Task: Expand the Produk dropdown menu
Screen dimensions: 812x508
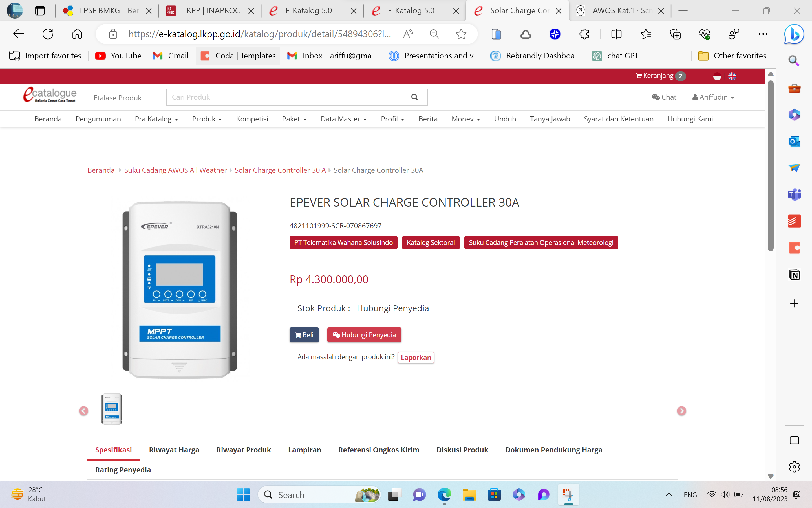Action: tap(207, 119)
